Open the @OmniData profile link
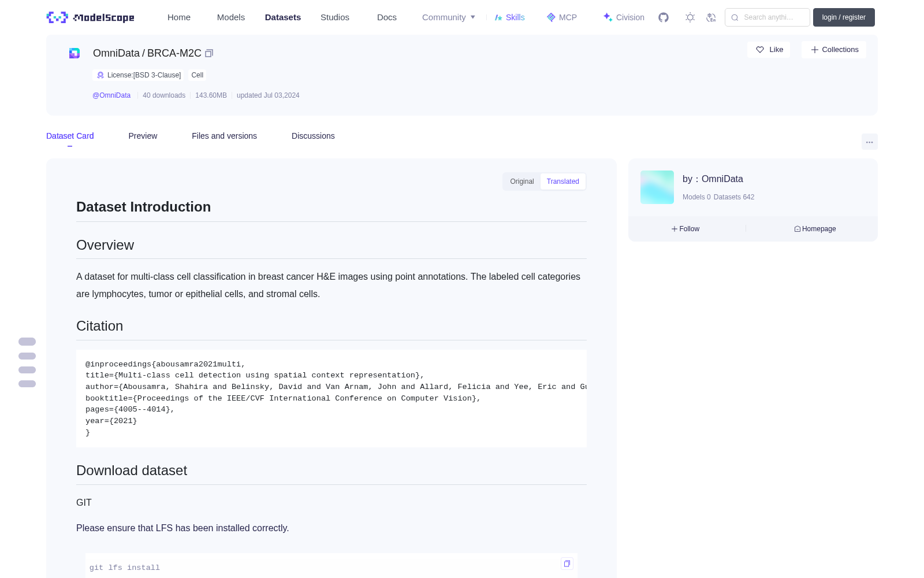The width and height of the screenshot is (924, 578). click(111, 95)
